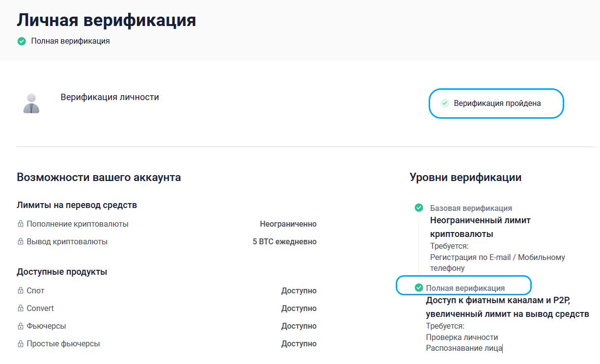The image size is (600, 364).
Task: Click the Верификация пройдена status label
Action: (497, 104)
